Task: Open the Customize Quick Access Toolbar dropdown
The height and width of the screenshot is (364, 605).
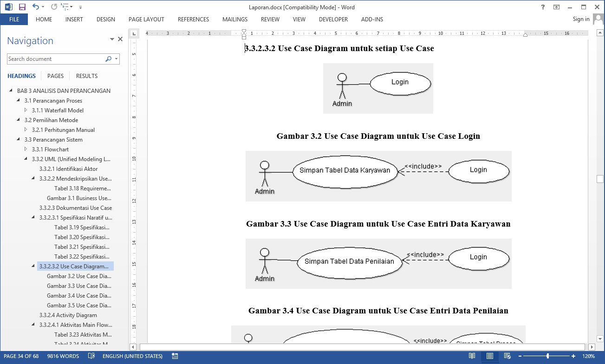Action: [x=80, y=7]
